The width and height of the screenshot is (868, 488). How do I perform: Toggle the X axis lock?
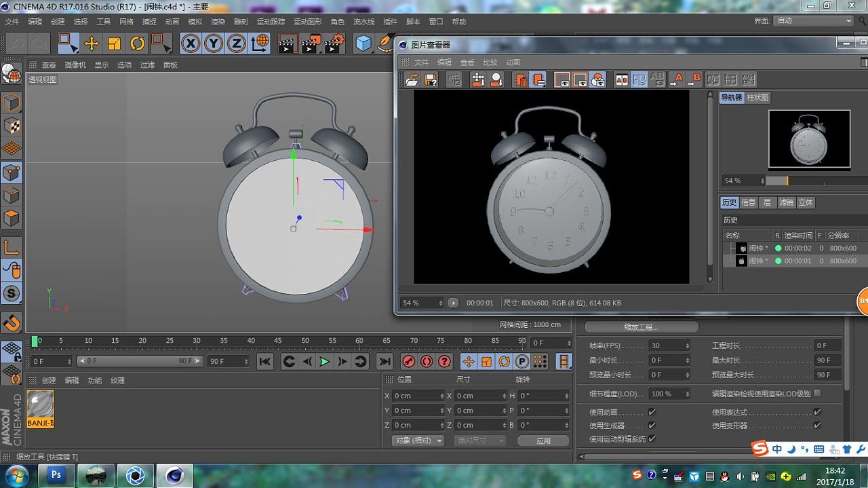pos(191,44)
